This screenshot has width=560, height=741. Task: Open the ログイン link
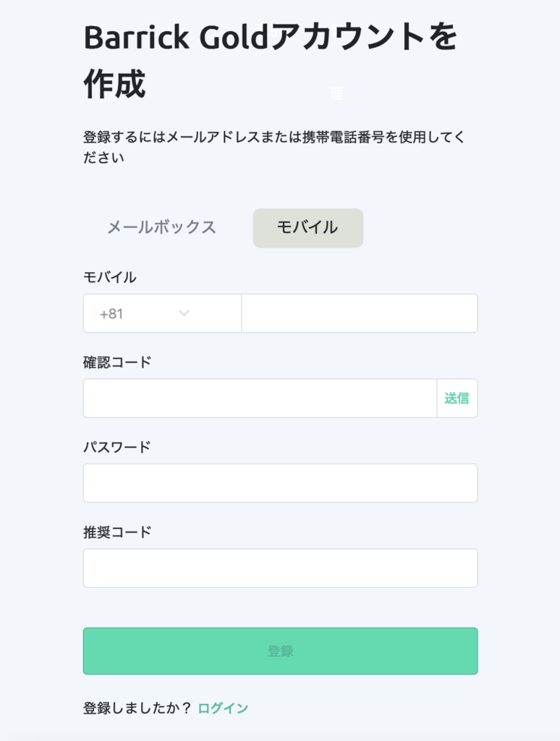[x=223, y=708]
